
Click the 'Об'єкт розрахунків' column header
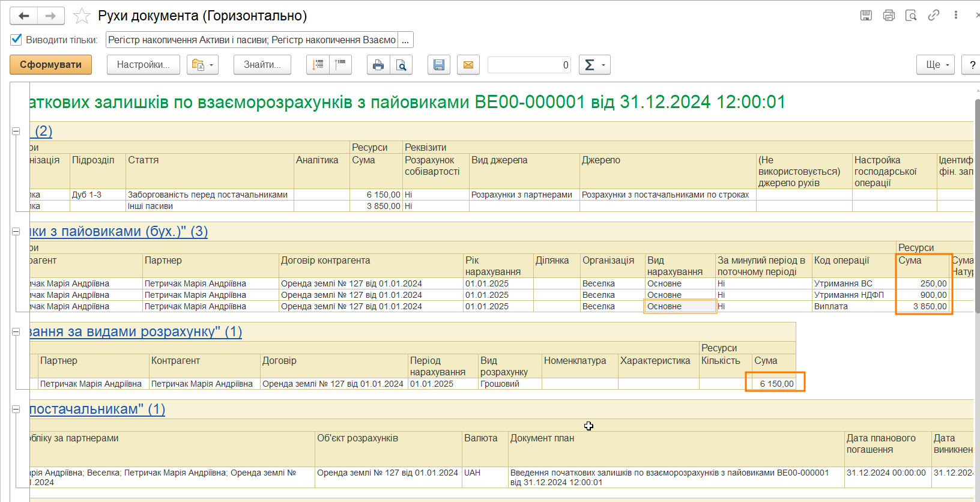tap(389, 449)
